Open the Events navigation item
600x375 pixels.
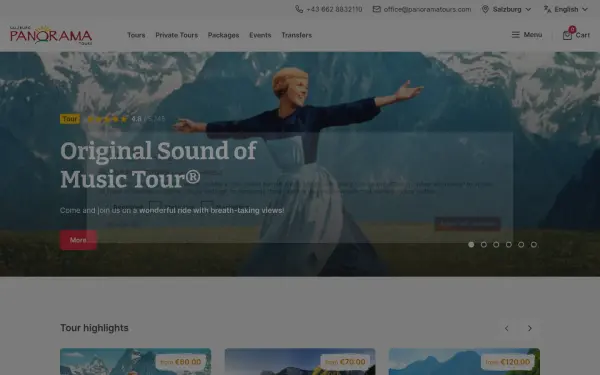pyautogui.click(x=260, y=35)
